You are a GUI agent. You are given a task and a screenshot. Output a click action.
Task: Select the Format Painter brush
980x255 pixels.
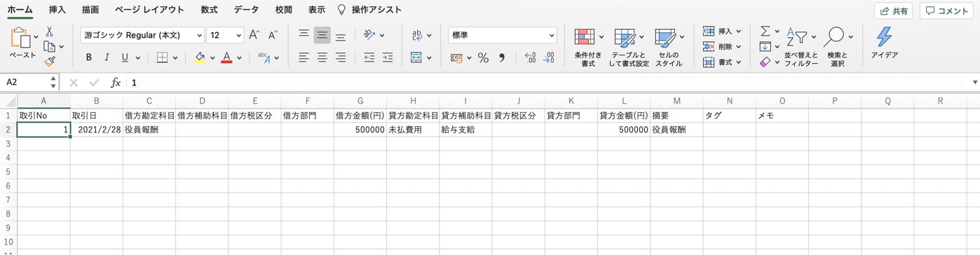tap(49, 62)
